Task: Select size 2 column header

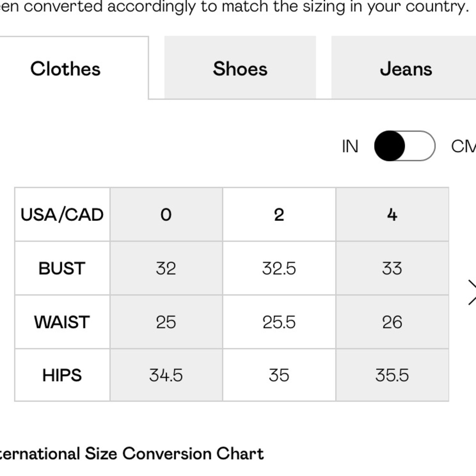Action: (279, 215)
